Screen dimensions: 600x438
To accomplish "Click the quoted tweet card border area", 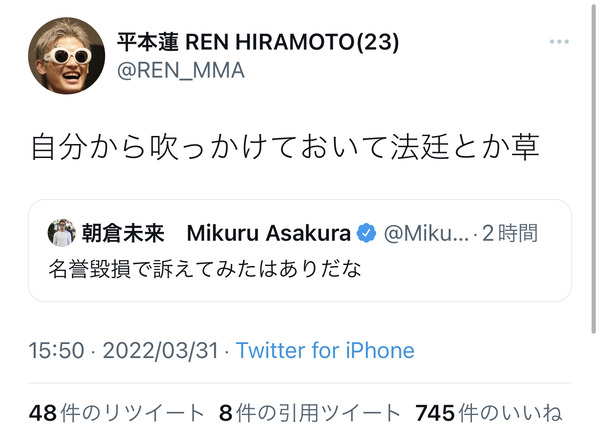I will 300,251.
